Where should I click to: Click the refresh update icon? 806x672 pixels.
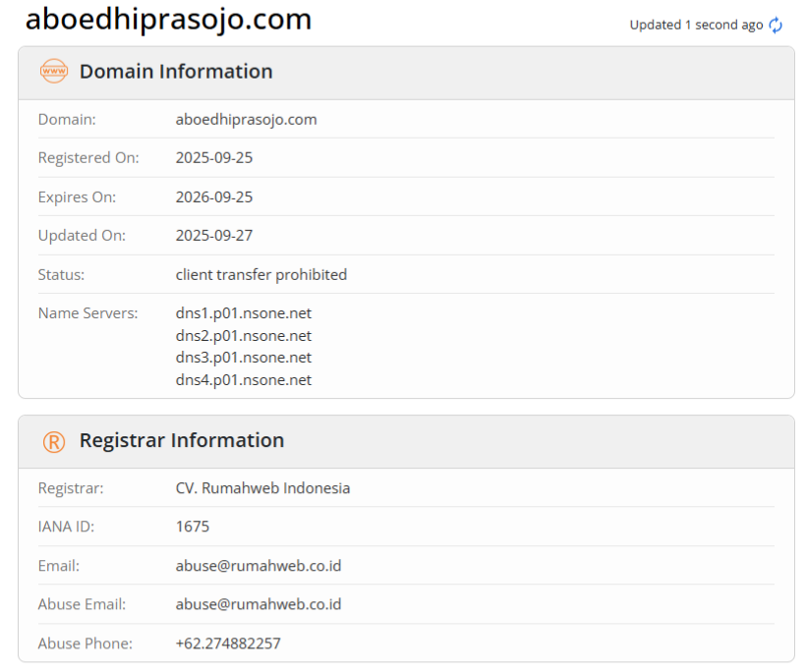(x=776, y=25)
